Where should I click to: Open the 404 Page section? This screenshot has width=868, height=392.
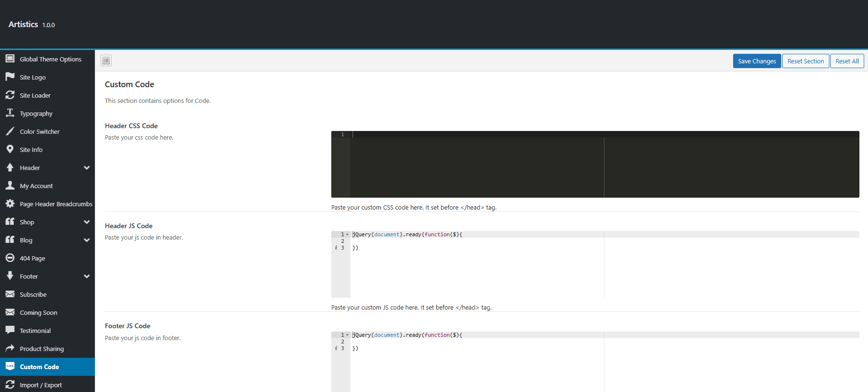pyautogui.click(x=47, y=258)
